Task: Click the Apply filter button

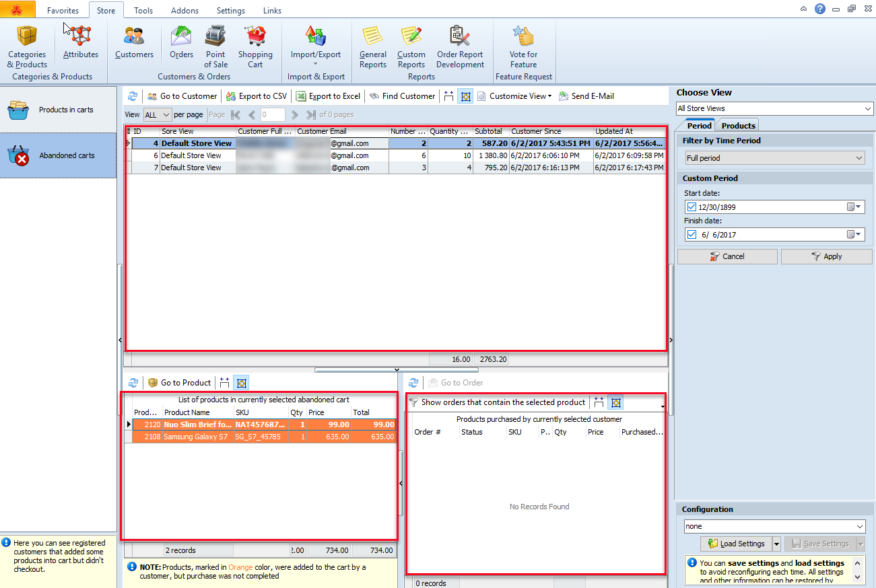Action: coord(826,256)
